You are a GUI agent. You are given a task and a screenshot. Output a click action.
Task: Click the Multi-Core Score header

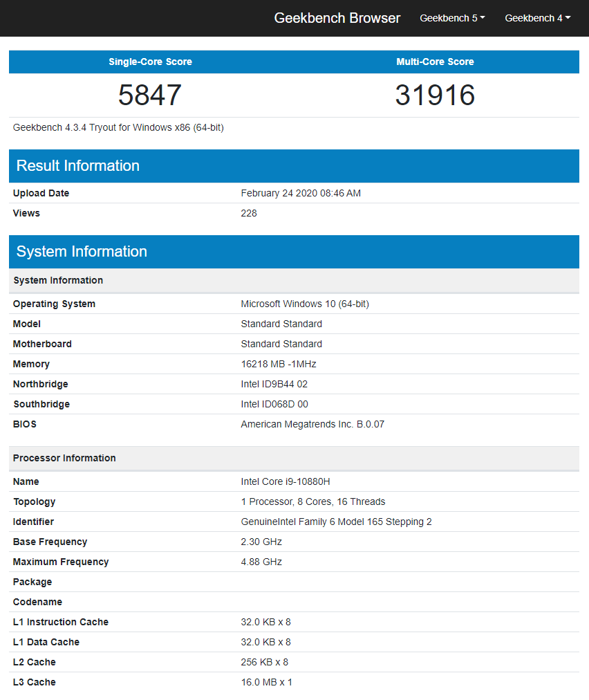coord(435,62)
